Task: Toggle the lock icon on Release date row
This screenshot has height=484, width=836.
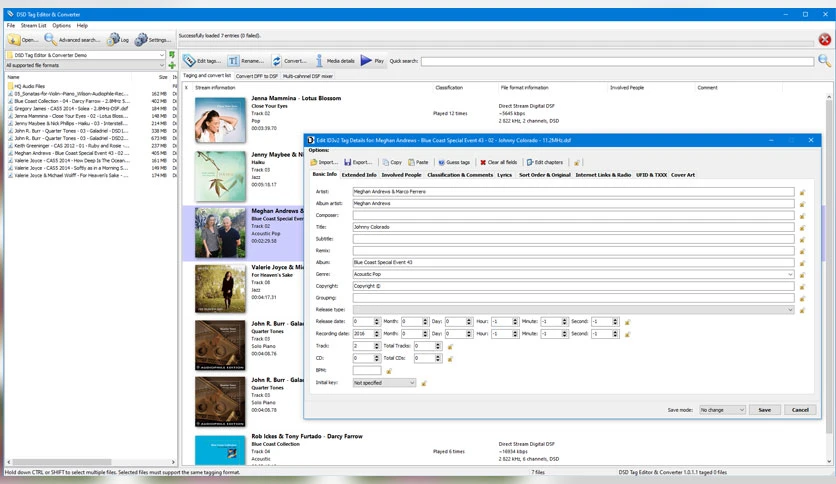Action: coord(628,322)
